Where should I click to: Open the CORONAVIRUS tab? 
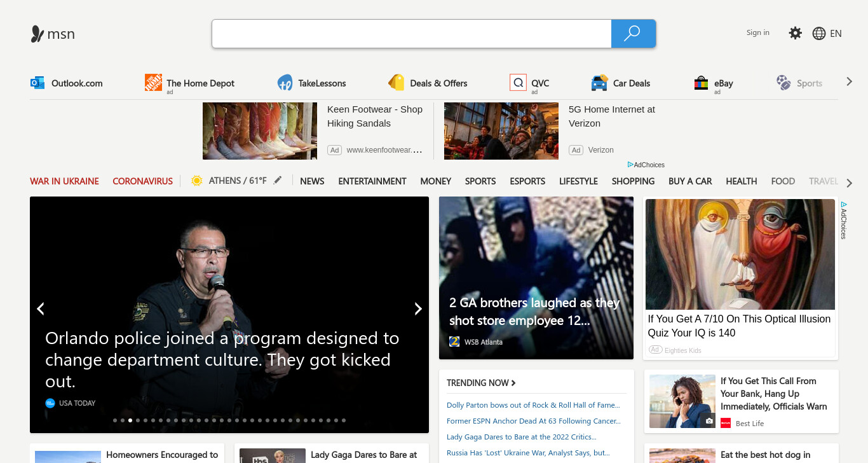pyautogui.click(x=143, y=181)
